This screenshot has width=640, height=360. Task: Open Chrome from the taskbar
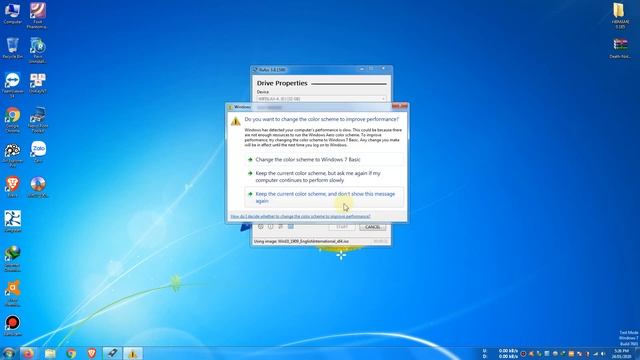click(71, 353)
